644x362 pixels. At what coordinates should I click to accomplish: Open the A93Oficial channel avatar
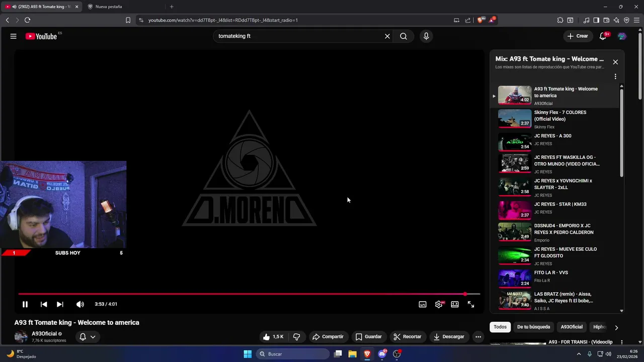(x=21, y=337)
